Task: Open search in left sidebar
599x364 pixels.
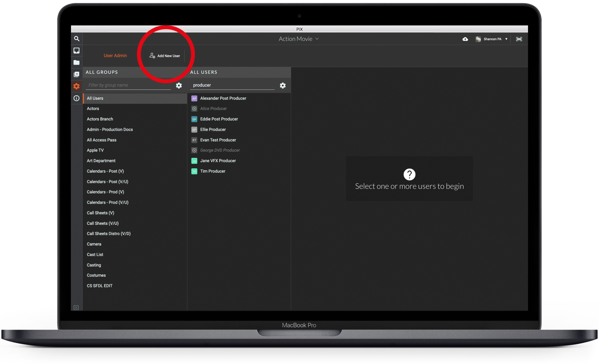Action: (x=77, y=39)
